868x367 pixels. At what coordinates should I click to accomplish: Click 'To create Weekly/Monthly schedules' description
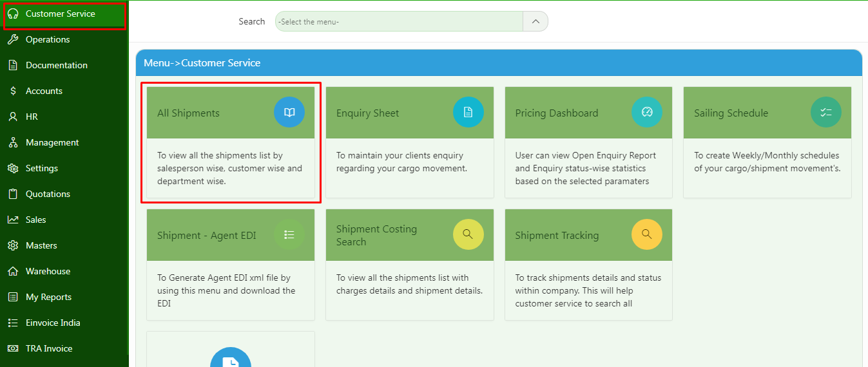pos(767,162)
